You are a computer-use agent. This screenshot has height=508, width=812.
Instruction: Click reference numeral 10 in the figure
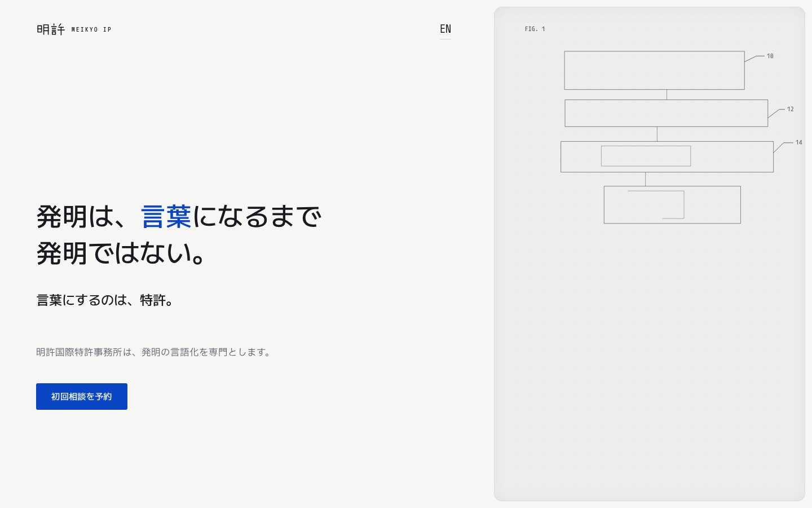click(770, 56)
